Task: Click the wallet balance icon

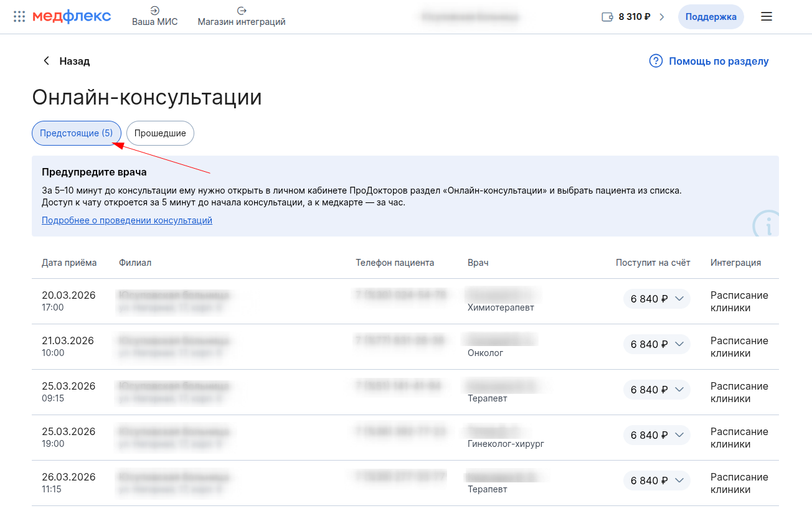Action: click(x=608, y=17)
